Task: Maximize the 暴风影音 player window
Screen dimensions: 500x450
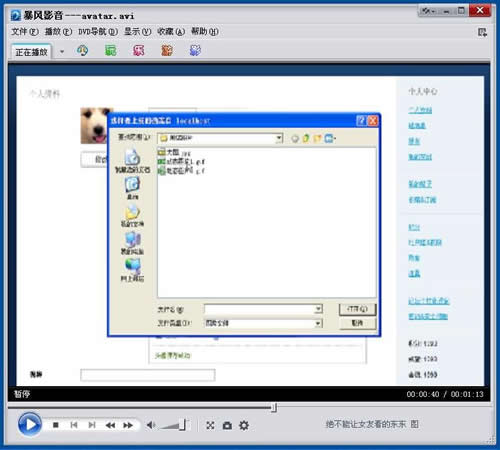Action: (461, 11)
